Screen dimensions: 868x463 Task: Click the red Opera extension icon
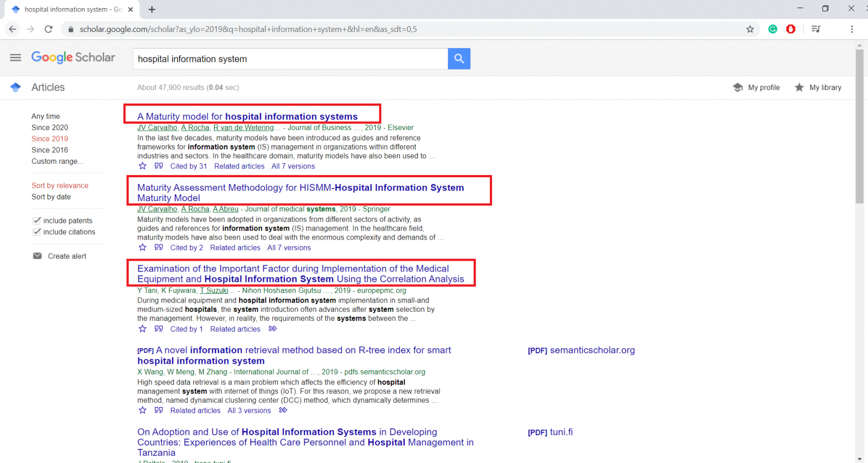791,29
